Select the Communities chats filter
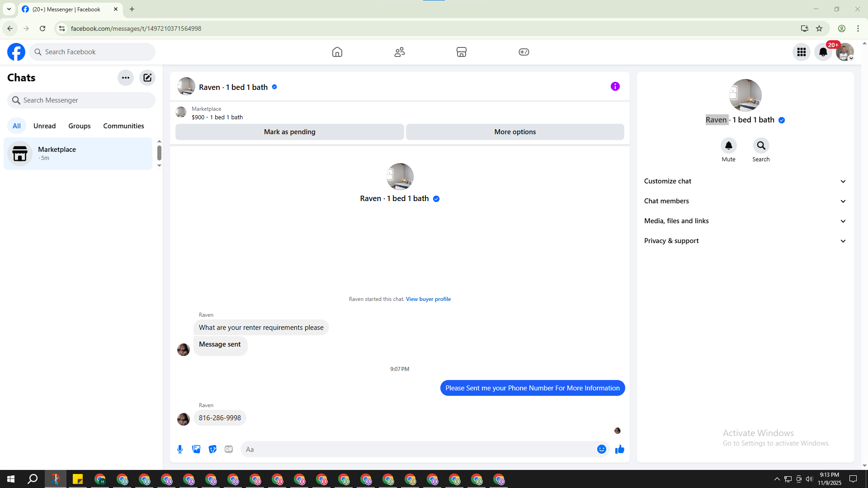 coord(123,126)
